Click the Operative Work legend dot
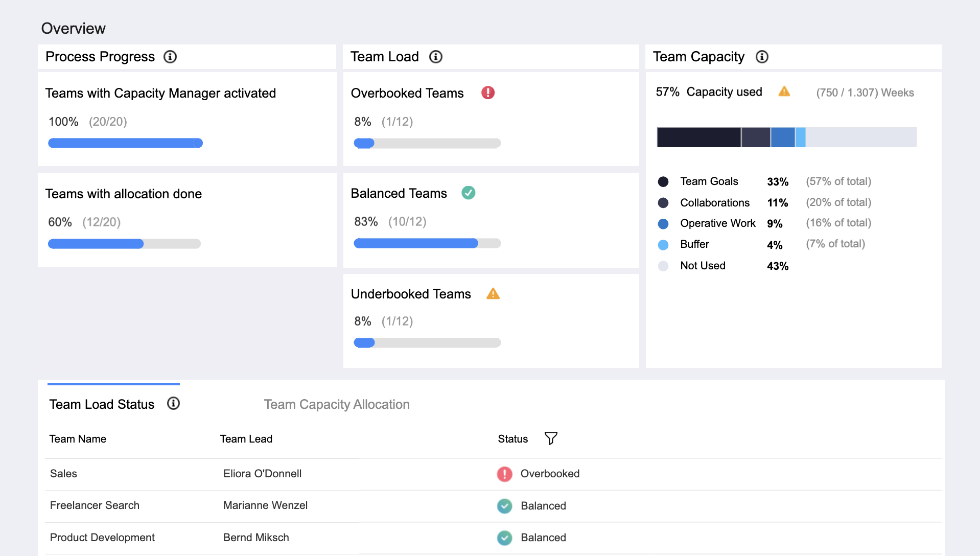The height and width of the screenshot is (556, 980). coord(663,224)
